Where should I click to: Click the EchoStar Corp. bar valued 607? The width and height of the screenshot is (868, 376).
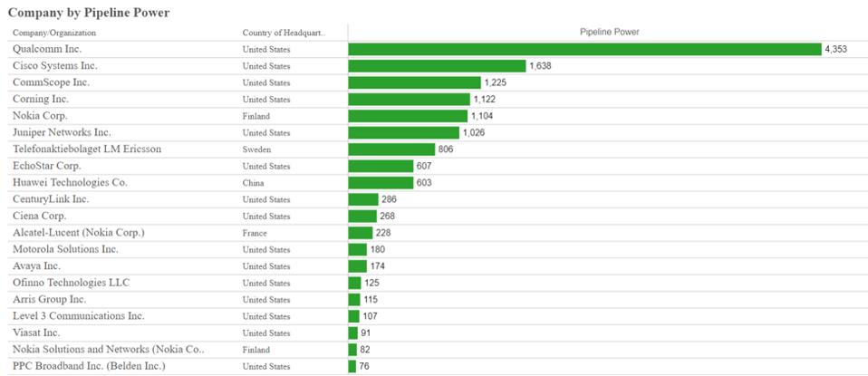[381, 166]
